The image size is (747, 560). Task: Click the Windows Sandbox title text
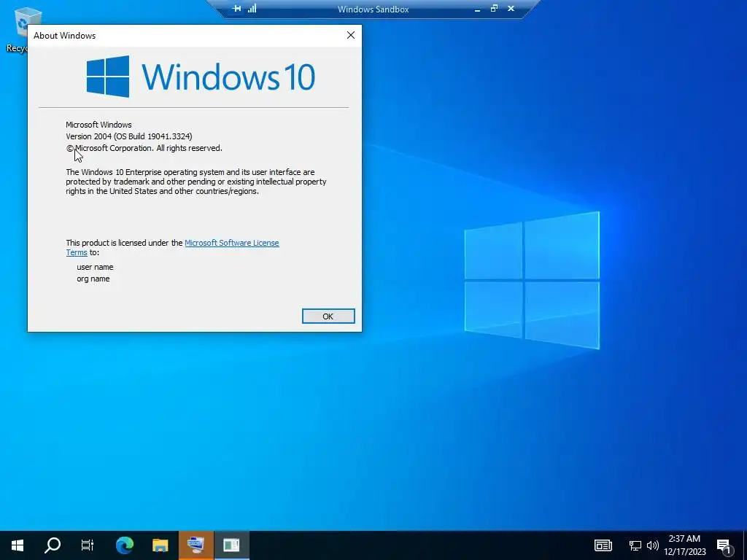point(373,9)
